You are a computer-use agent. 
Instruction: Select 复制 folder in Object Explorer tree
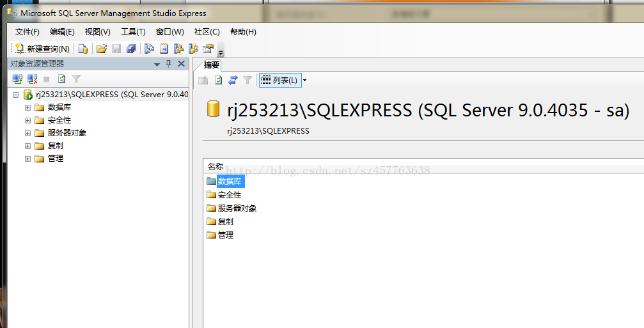pyautogui.click(x=55, y=146)
